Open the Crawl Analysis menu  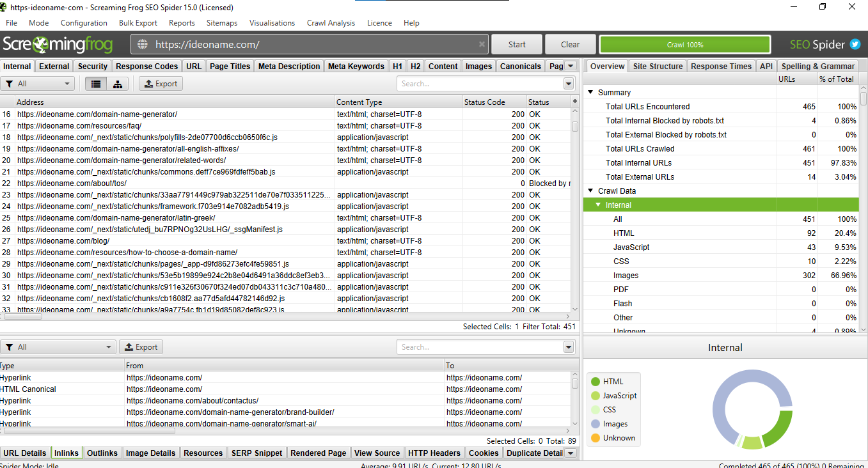click(331, 23)
